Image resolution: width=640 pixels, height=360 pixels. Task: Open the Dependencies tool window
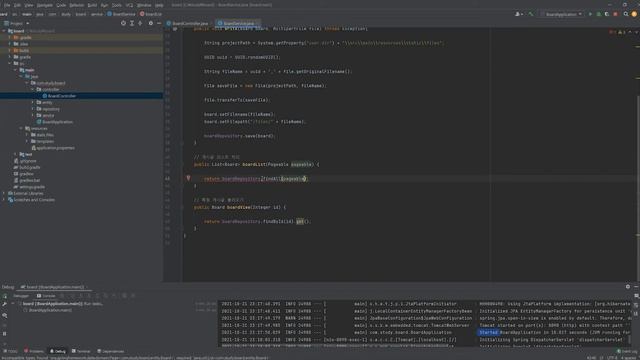111,351
